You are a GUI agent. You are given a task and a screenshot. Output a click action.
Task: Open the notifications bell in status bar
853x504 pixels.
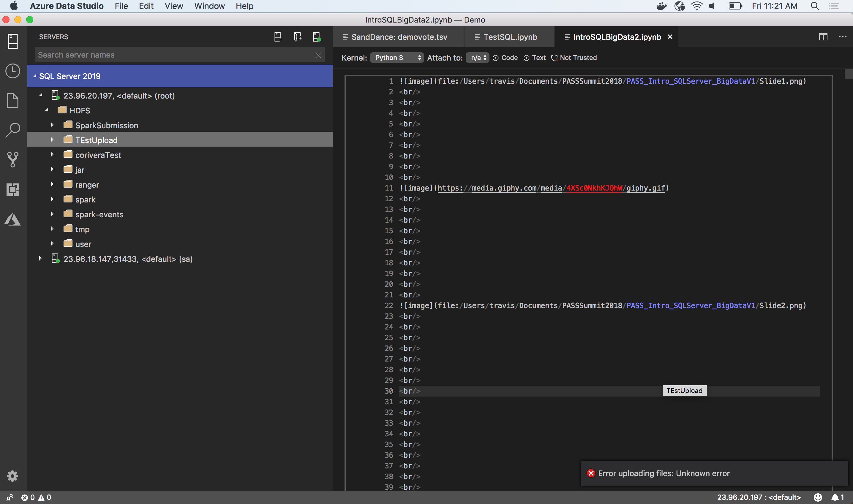[838, 497]
